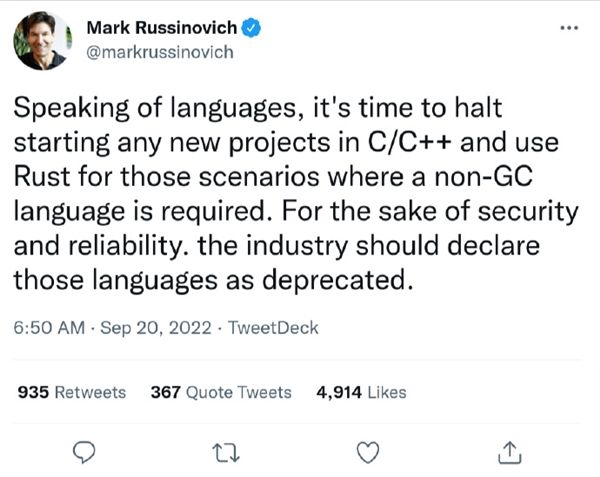Click C/C++ in the tweet text
Viewport: 600px width, 477px height.
(410, 142)
